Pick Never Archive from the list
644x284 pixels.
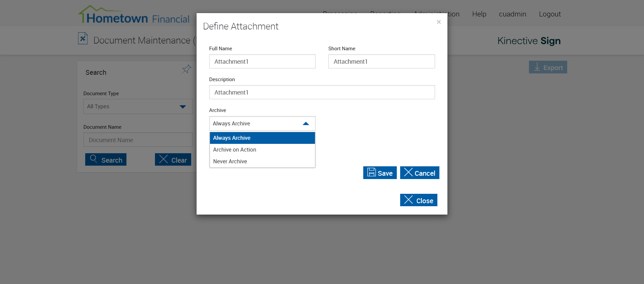tap(262, 162)
